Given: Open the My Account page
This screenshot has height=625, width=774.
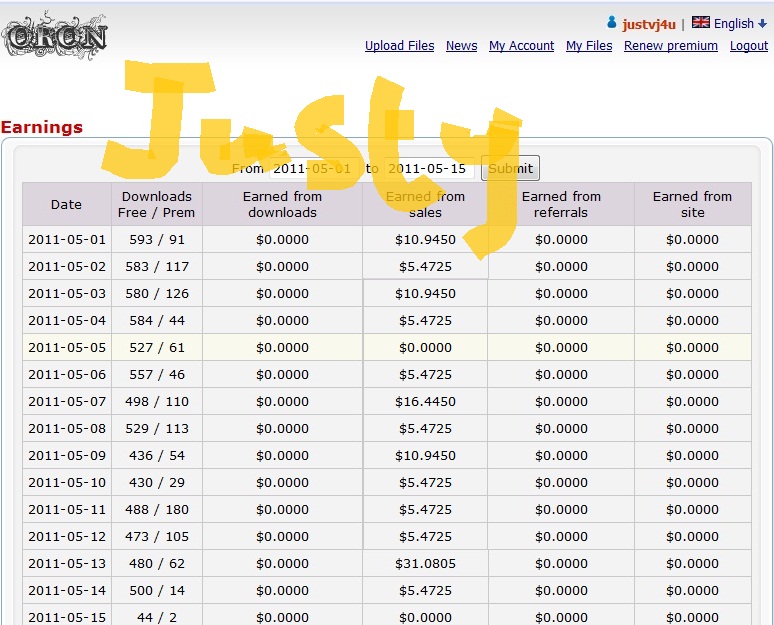Looking at the screenshot, I should click(521, 46).
